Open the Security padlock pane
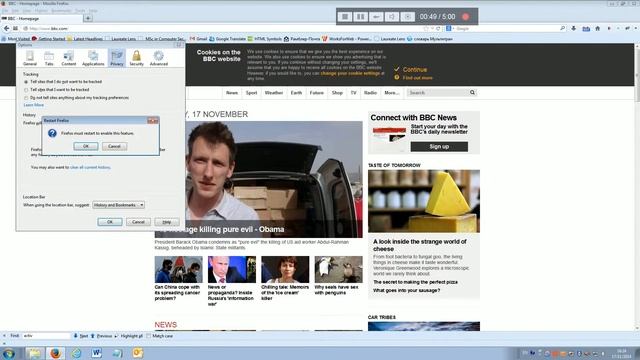The height and width of the screenshot is (360, 640). [x=136, y=58]
